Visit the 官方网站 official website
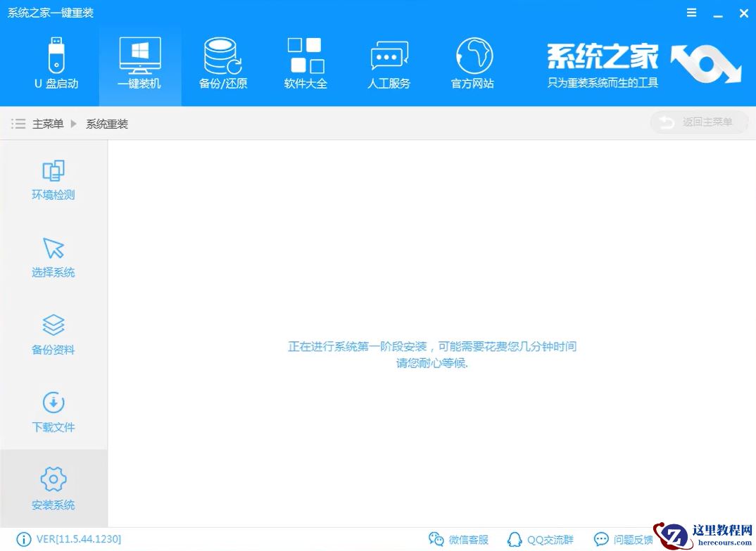The width and height of the screenshot is (756, 551). 472,63
